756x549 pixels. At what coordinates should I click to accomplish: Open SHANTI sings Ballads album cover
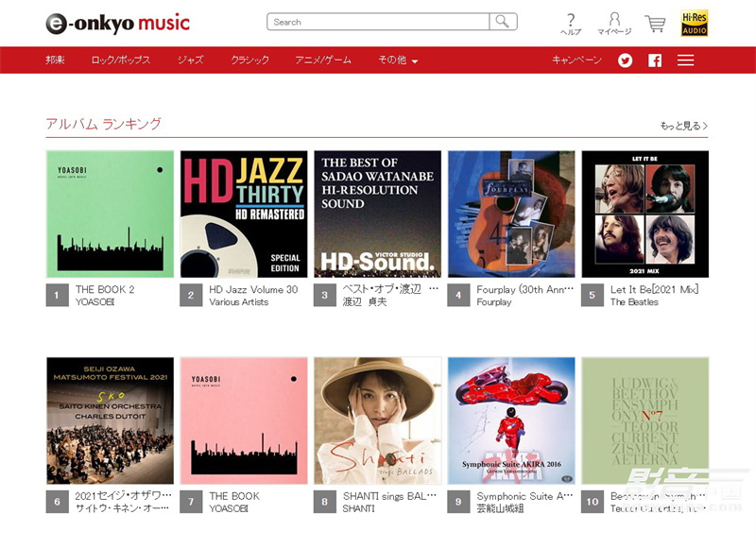point(377,420)
